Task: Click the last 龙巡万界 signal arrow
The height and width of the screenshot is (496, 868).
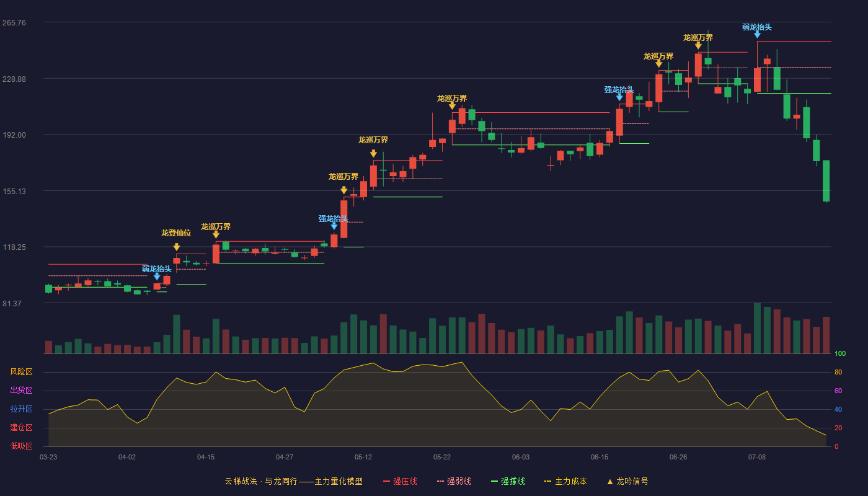Action: pyautogui.click(x=698, y=45)
